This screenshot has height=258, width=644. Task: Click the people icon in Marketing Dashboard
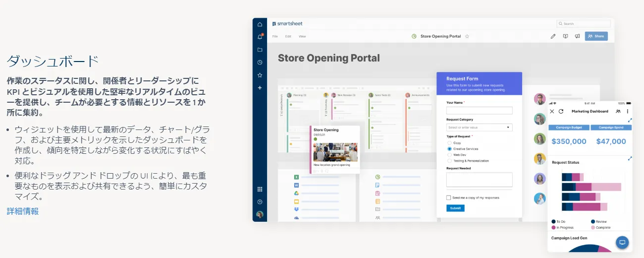tap(618, 111)
